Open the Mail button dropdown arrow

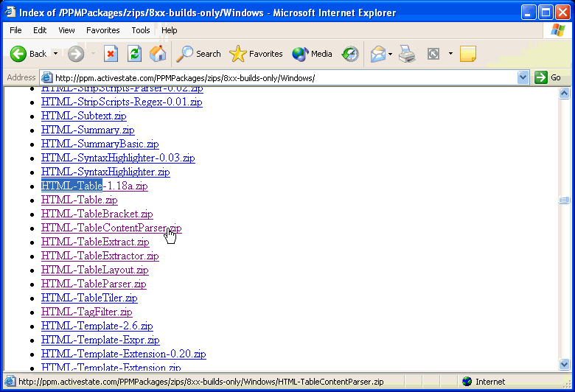click(390, 54)
